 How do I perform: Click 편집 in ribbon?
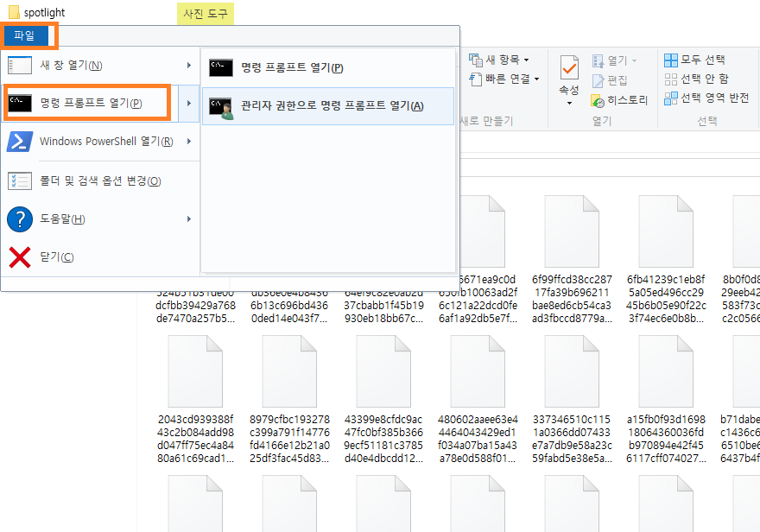pyautogui.click(x=610, y=80)
